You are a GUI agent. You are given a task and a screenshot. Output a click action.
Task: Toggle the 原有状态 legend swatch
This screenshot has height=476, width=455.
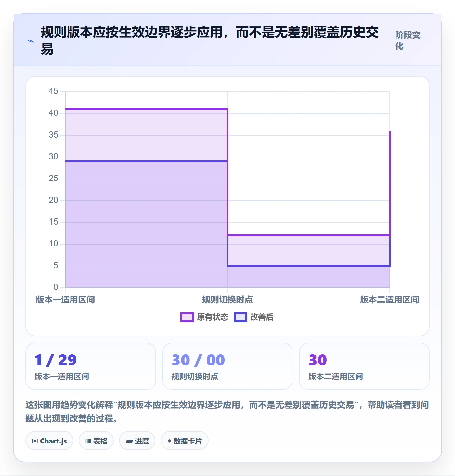click(x=187, y=317)
